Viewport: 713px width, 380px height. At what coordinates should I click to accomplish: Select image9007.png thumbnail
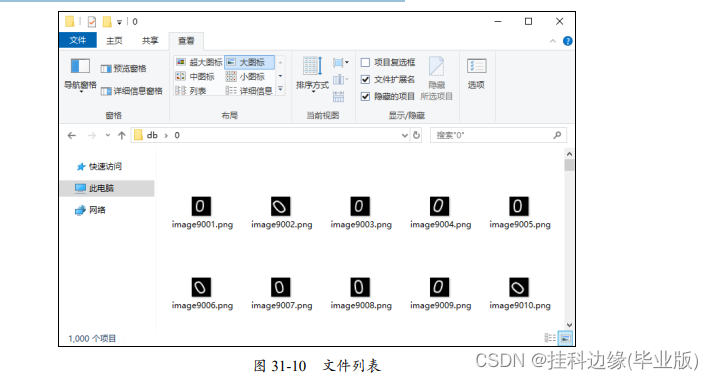click(x=280, y=287)
